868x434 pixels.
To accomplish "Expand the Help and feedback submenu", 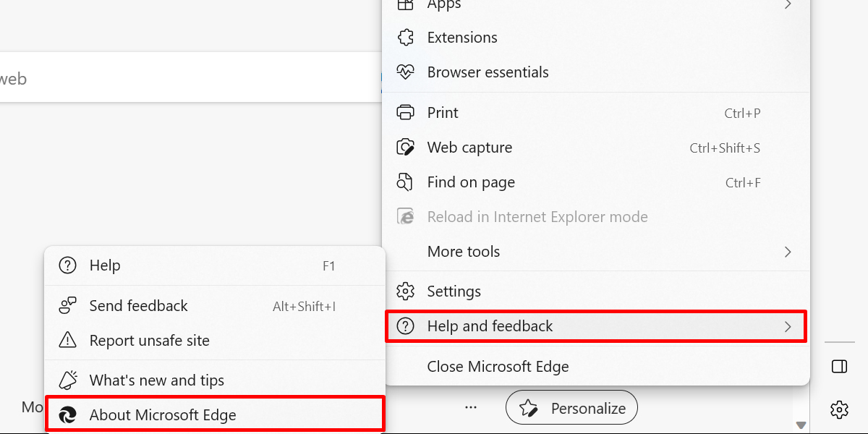I will [788, 326].
